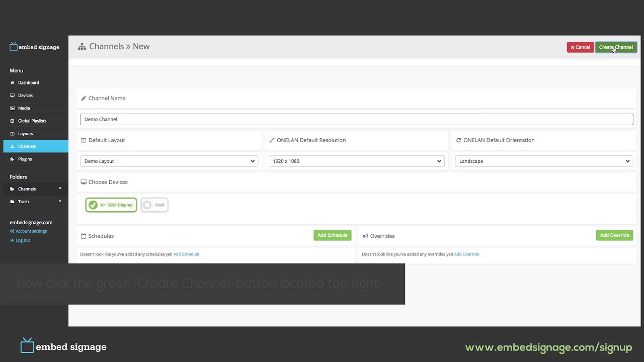Viewport: 644px width, 362px height.
Task: Deselect the 10" SSSP Display device
Action: click(x=111, y=205)
